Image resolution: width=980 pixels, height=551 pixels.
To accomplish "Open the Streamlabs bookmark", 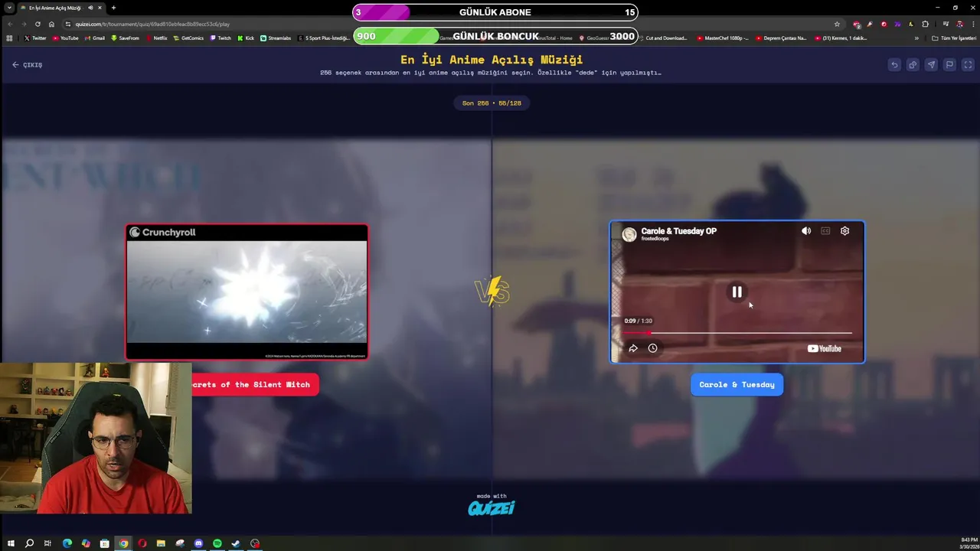I will (276, 37).
